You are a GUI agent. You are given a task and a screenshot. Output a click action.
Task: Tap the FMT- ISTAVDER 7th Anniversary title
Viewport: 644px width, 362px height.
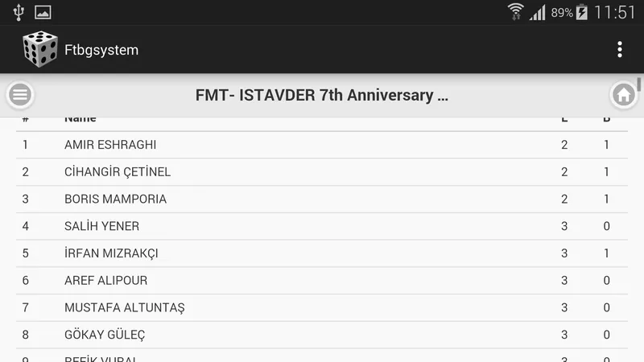pyautogui.click(x=321, y=95)
